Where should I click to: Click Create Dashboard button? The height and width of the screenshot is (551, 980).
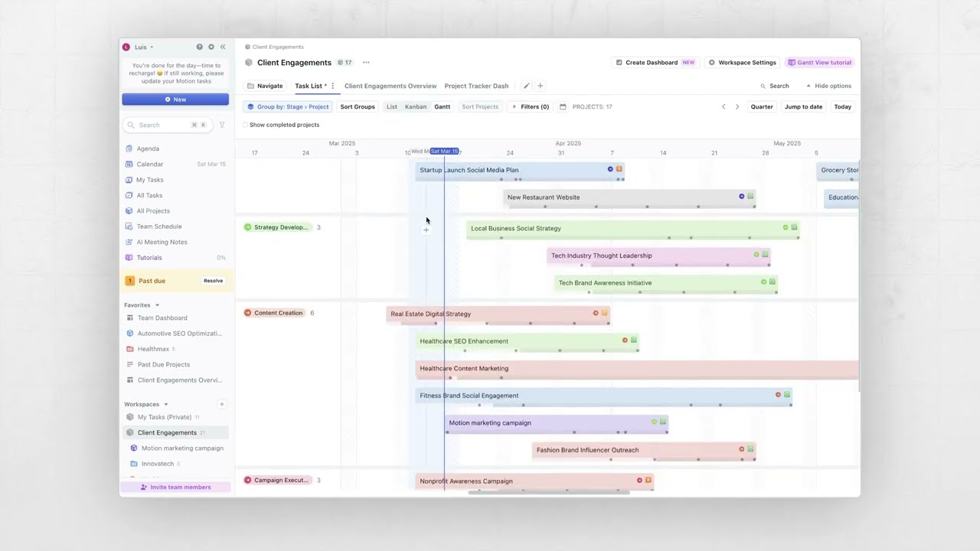click(656, 63)
